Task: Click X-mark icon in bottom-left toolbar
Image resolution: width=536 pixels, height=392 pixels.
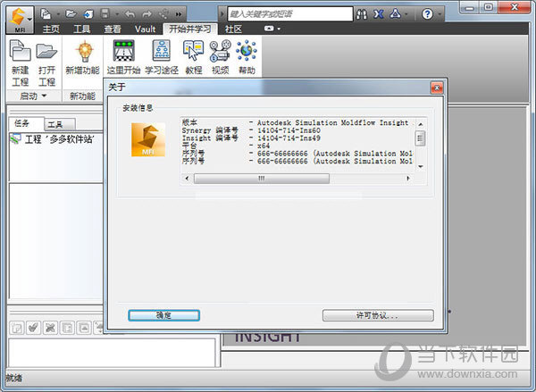Action: [x=50, y=328]
